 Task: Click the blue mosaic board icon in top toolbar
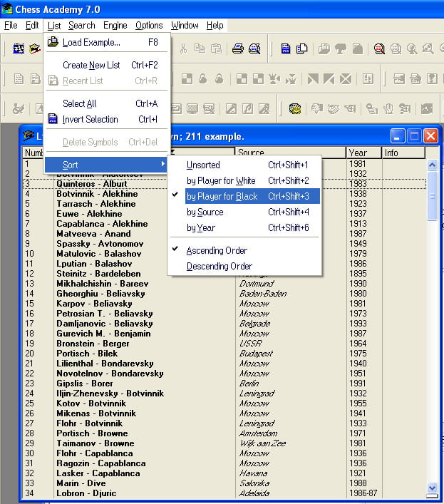pos(19,48)
